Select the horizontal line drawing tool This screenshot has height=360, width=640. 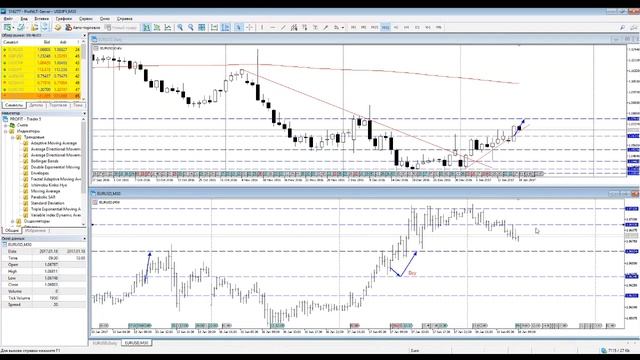coord(272,27)
